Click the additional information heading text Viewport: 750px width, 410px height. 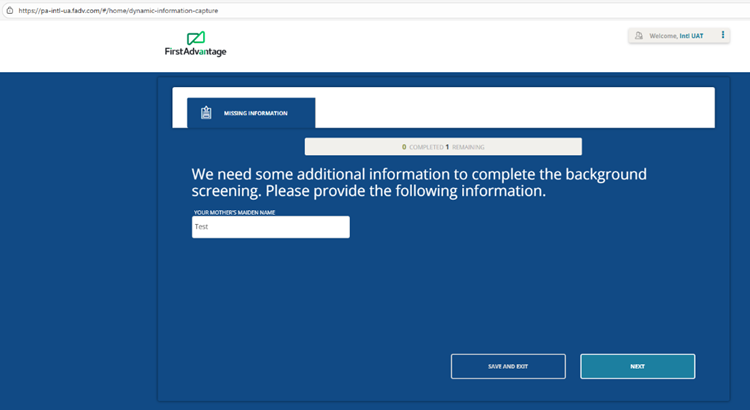419,174
